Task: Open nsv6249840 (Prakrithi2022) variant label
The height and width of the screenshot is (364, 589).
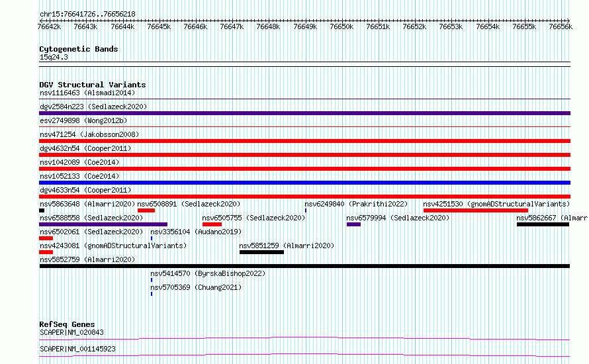Action: [x=356, y=204]
